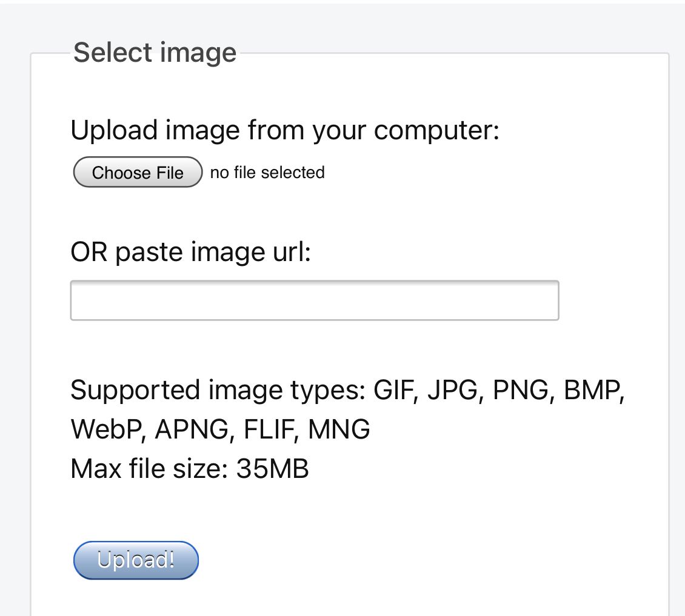
Task: Click the 'Supported image types:' text
Action: [x=218, y=390]
